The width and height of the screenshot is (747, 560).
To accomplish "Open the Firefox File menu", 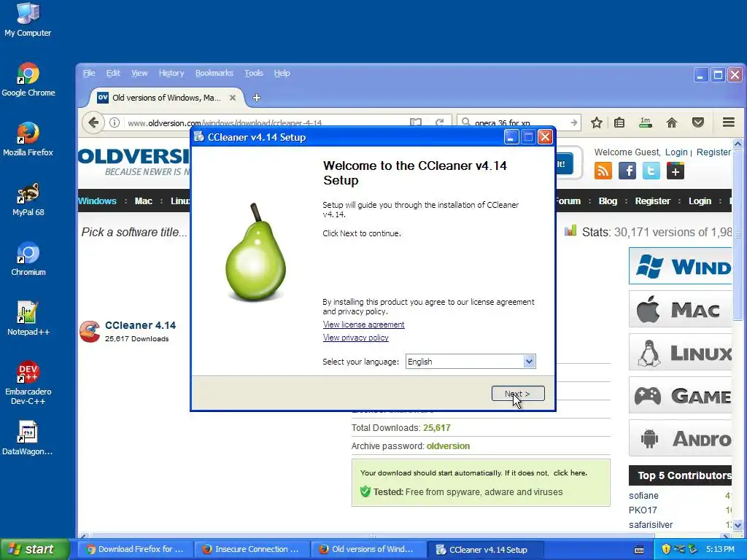I will [x=89, y=73].
